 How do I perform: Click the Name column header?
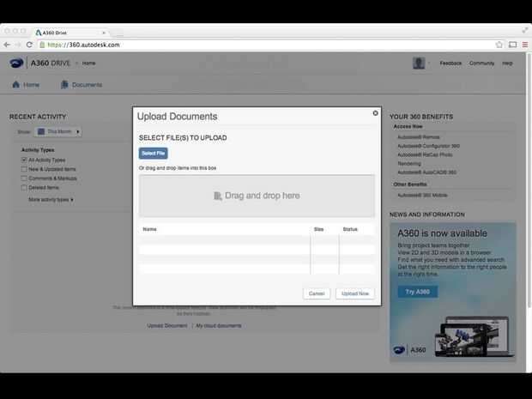click(x=149, y=229)
